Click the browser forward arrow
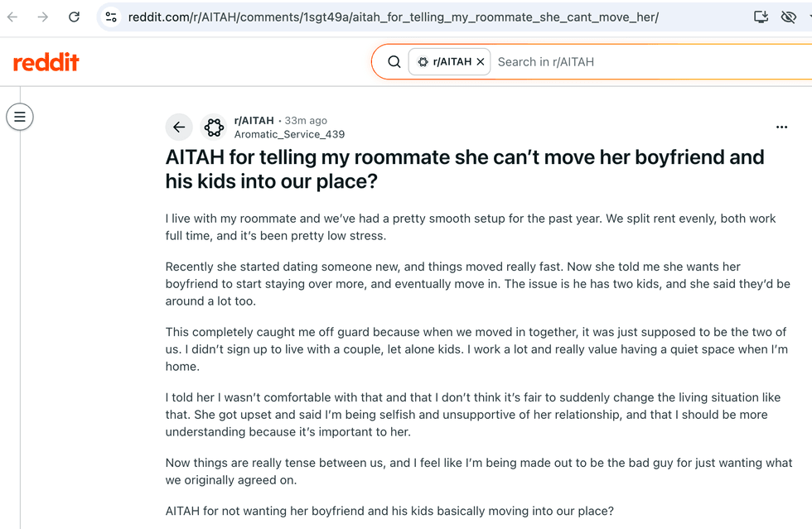This screenshot has height=529, width=812. 43,17
